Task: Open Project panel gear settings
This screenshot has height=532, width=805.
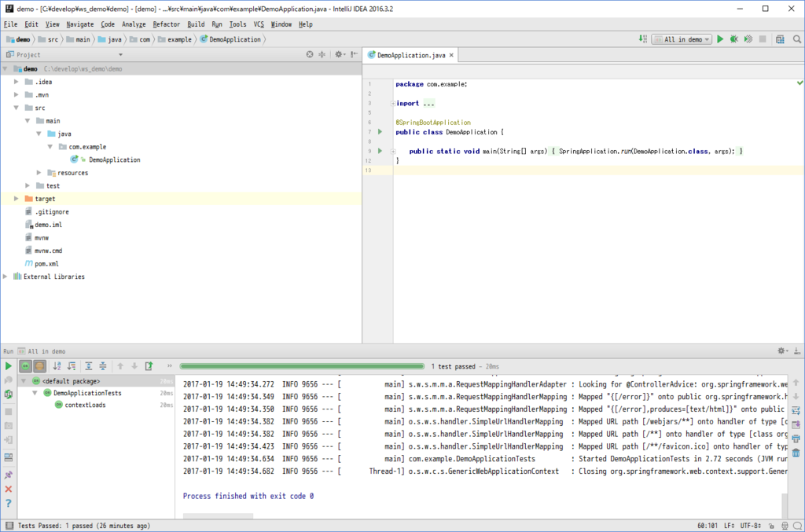Action: click(339, 54)
